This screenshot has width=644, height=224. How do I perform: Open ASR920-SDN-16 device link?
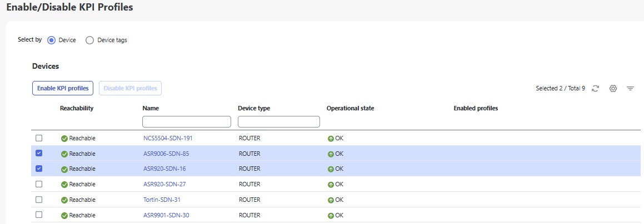point(164,169)
